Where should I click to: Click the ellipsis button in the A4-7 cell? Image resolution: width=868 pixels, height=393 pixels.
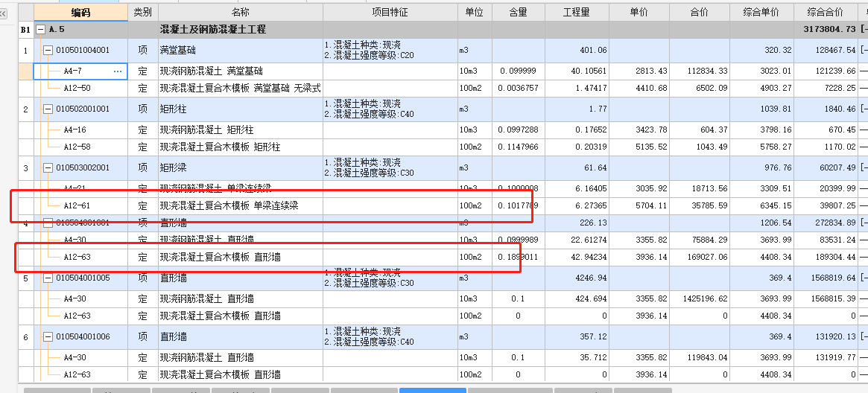tap(118, 71)
